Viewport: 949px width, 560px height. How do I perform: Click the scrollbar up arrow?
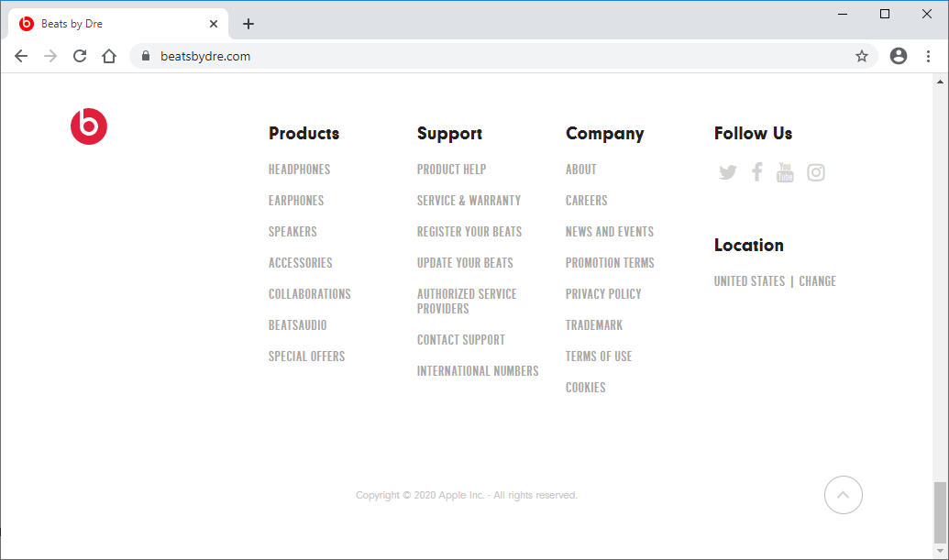(940, 81)
